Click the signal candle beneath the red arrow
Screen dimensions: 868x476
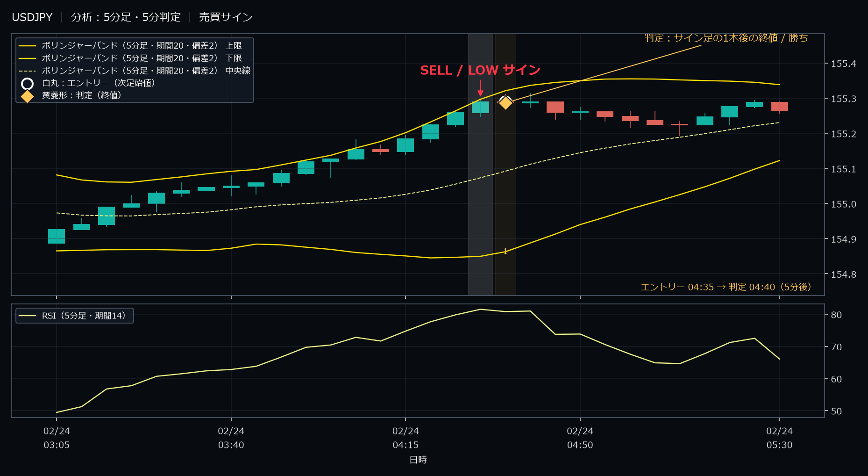coord(480,107)
